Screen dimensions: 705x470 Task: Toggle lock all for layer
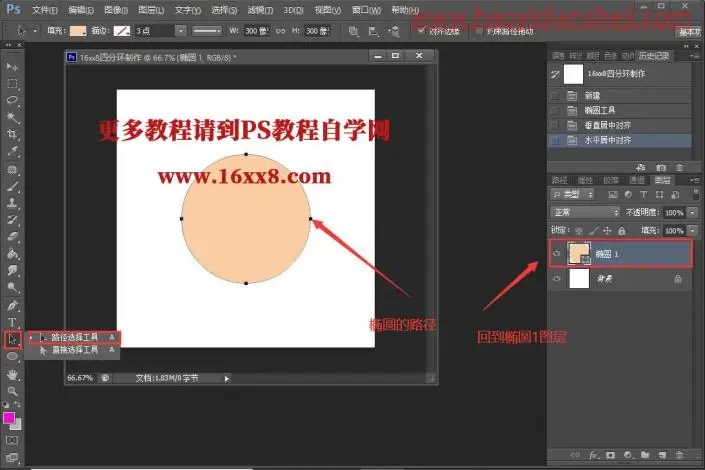coord(622,231)
